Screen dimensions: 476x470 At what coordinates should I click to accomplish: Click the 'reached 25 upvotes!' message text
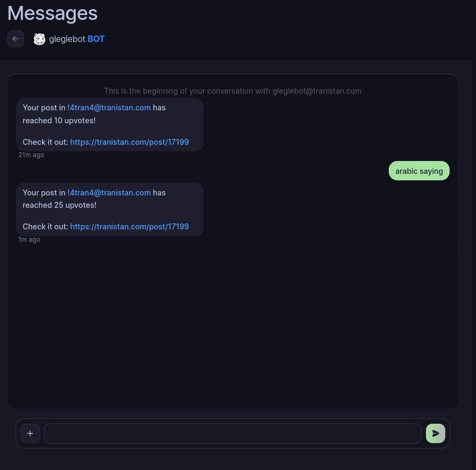pyautogui.click(x=59, y=205)
